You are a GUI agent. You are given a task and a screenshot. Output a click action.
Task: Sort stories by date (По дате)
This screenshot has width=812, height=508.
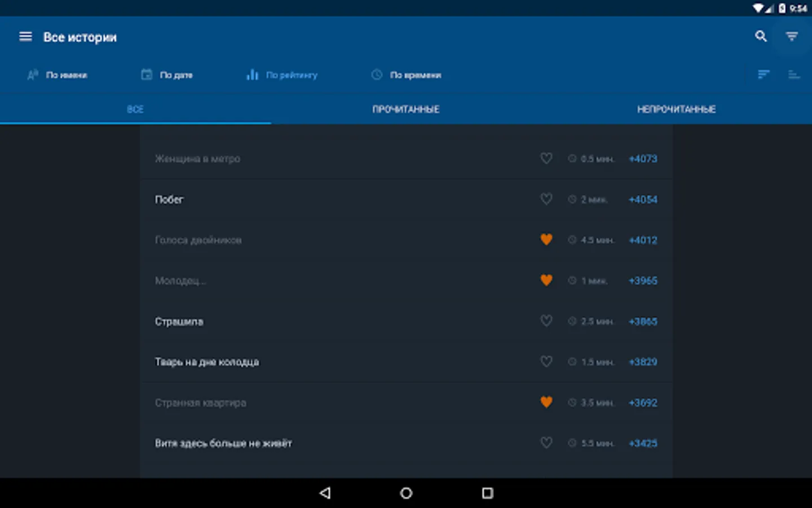click(167, 75)
